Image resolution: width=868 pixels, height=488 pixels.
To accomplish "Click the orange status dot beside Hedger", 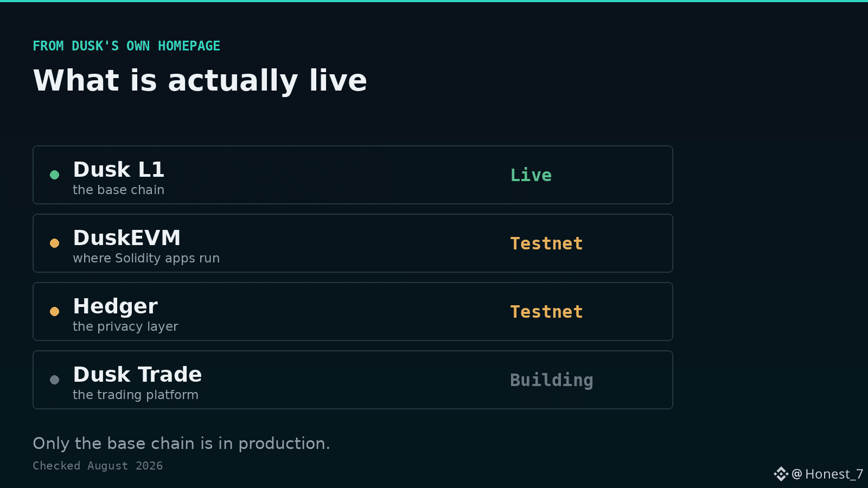I will coord(54,311).
